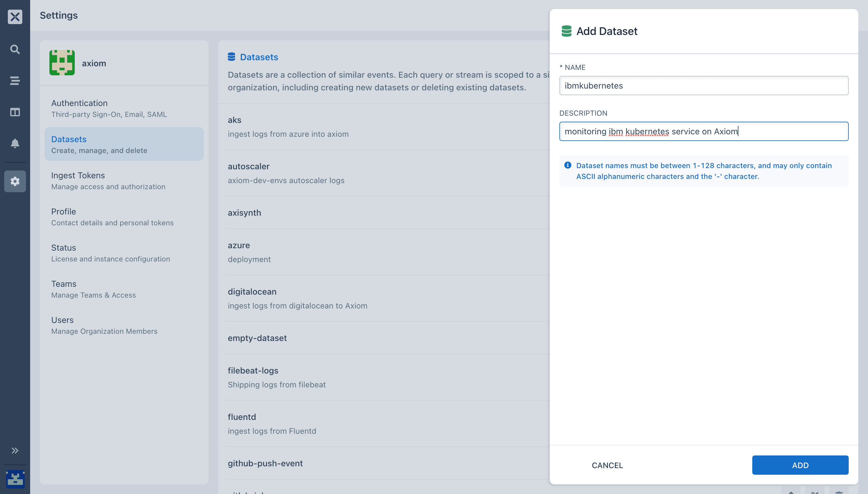Focus the dataset NAME input field
This screenshot has height=494, width=868.
[x=703, y=86]
